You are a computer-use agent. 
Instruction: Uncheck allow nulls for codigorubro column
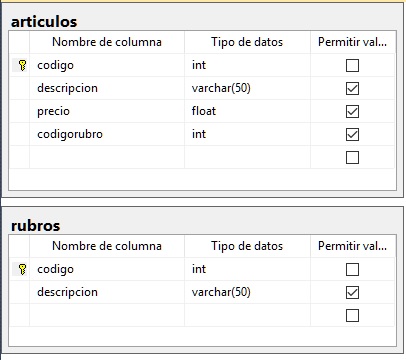(352, 134)
